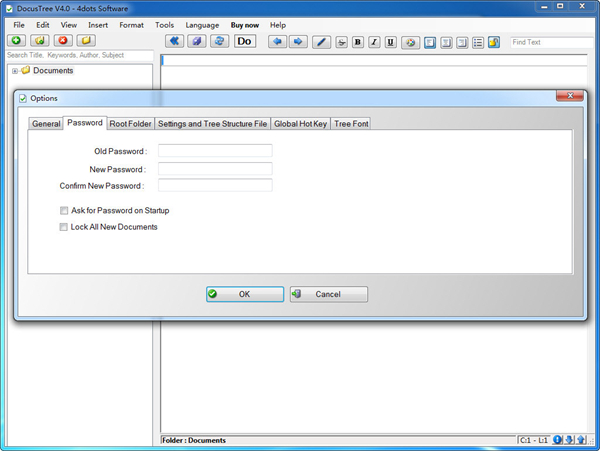Focus the Old Password field
The image size is (600, 451).
pos(215,151)
